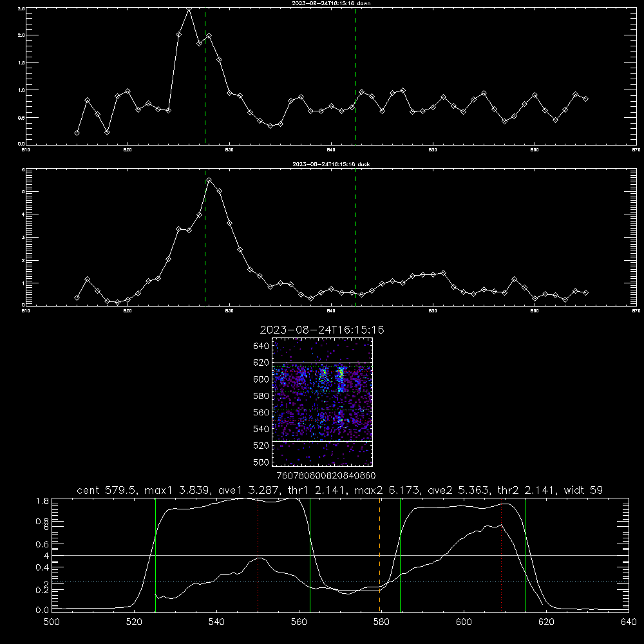Image resolution: width=644 pixels, height=644 pixels.
Task: Click the bottom plot x-axis label 540
Action: coord(216,622)
